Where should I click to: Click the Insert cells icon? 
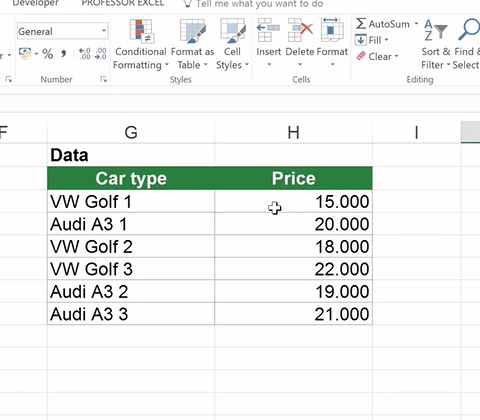[268, 30]
